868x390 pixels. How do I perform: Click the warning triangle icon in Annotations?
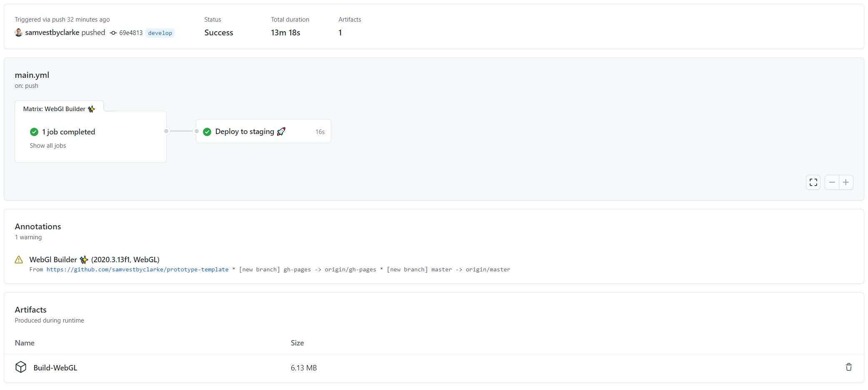(18, 259)
